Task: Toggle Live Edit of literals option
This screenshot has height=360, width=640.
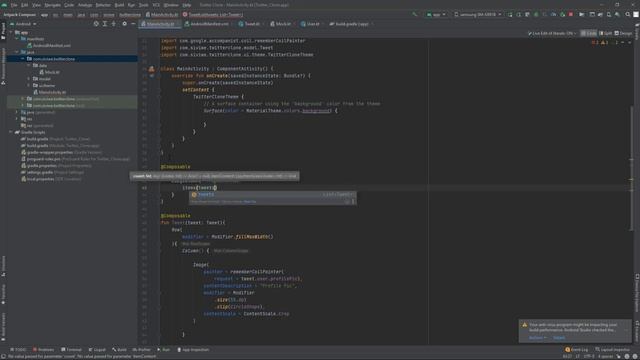Action: point(551,33)
